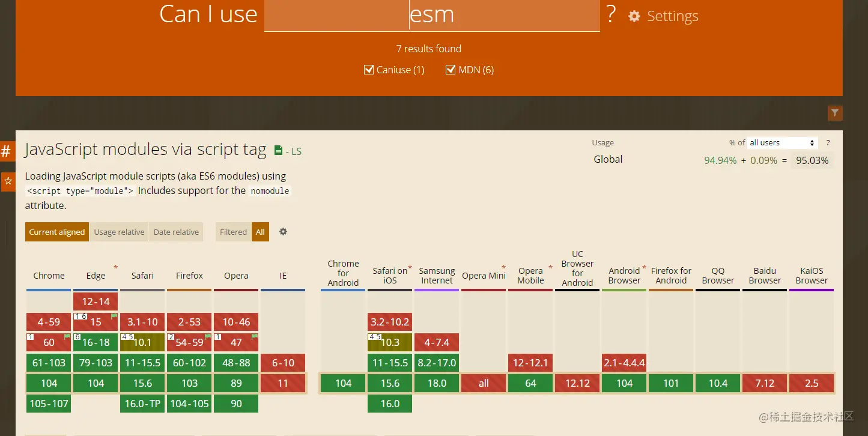Open the table settings gear icon
The width and height of the screenshot is (868, 436).
click(x=284, y=232)
